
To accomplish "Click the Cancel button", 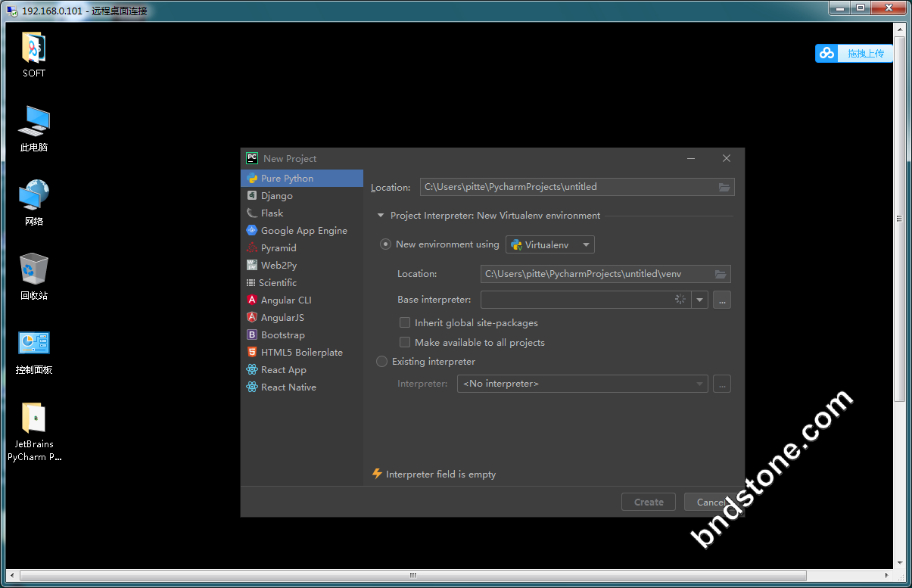I will pyautogui.click(x=710, y=502).
